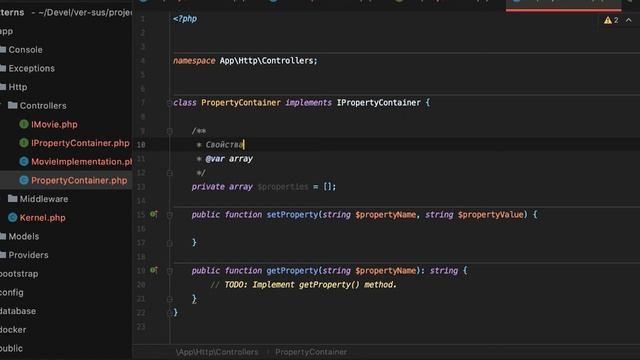The image size is (640, 360).
Task: Select the bootstrap directory
Action: [19, 274]
